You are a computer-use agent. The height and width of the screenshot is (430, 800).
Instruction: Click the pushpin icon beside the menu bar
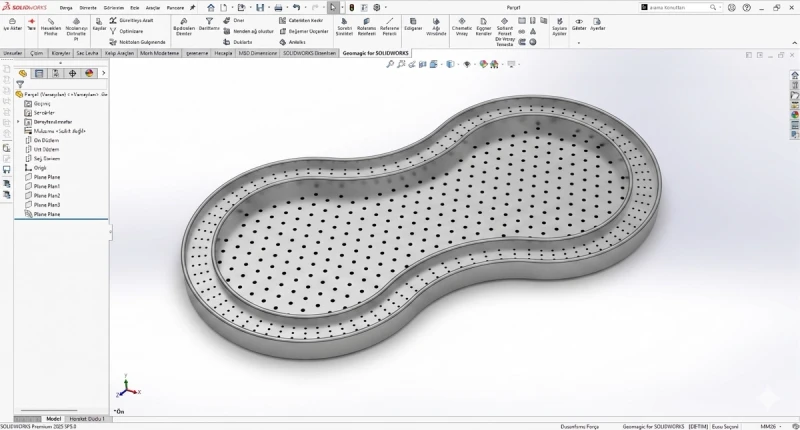tap(192, 8)
